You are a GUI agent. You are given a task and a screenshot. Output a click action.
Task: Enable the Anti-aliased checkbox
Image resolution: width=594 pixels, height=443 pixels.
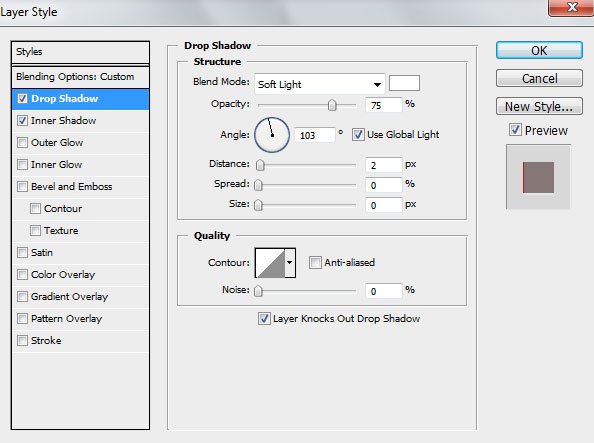[x=315, y=262]
